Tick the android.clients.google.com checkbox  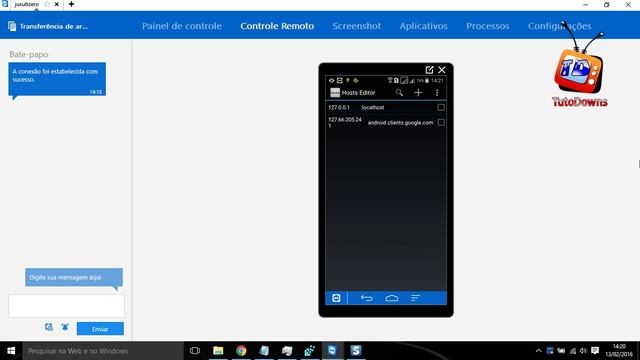click(x=441, y=122)
